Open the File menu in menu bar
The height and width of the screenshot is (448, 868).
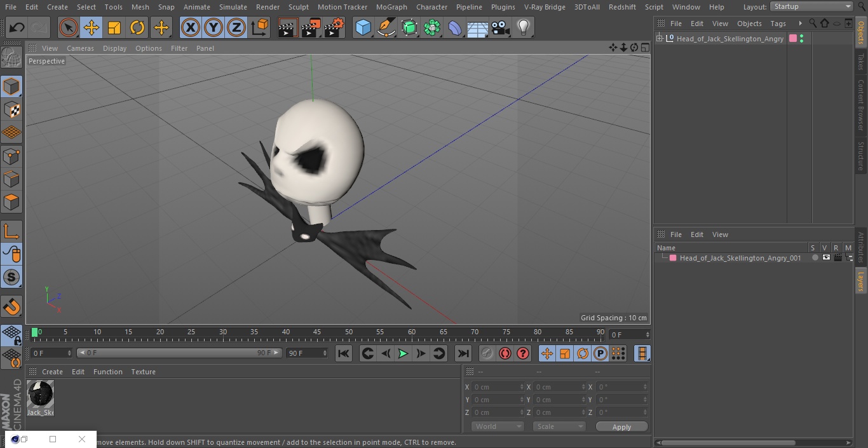(11, 7)
